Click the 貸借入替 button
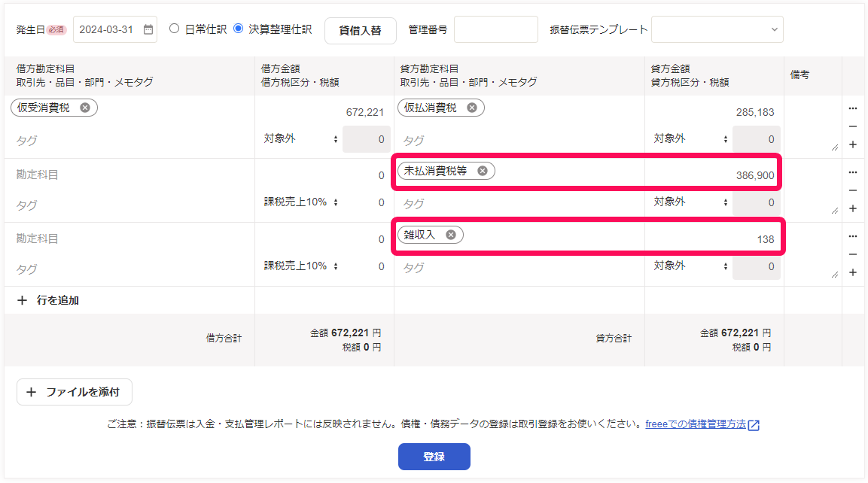 [361, 30]
